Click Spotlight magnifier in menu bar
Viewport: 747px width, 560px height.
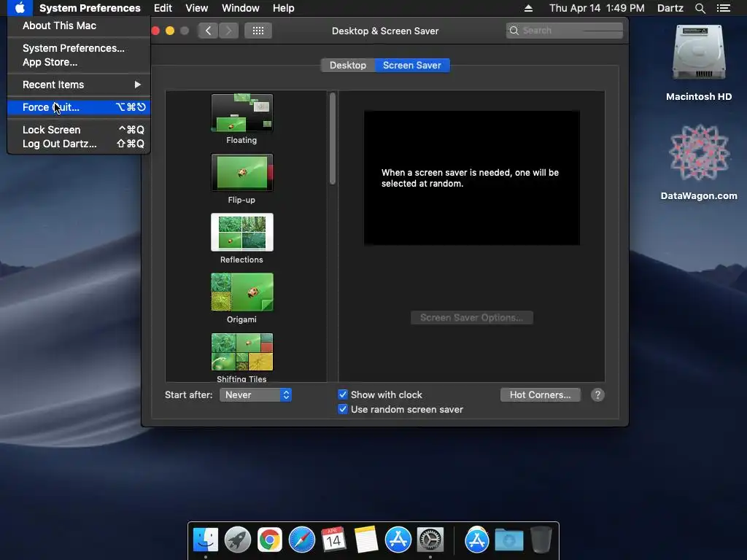[700, 8]
